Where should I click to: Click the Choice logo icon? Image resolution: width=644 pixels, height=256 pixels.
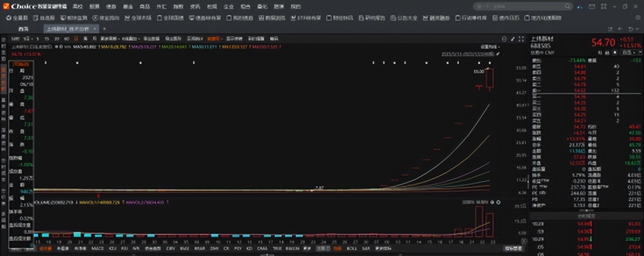6,6
